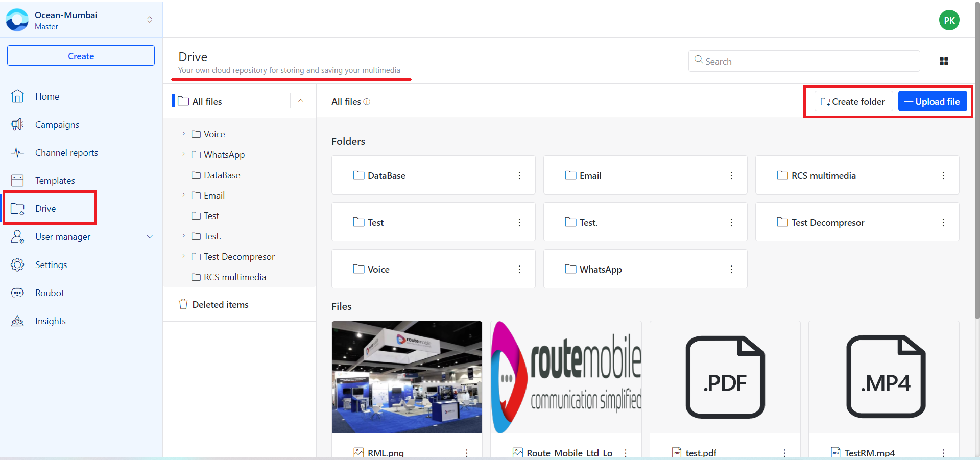Select All files in the tree panel
Image resolution: width=980 pixels, height=460 pixels.
pyautogui.click(x=207, y=102)
